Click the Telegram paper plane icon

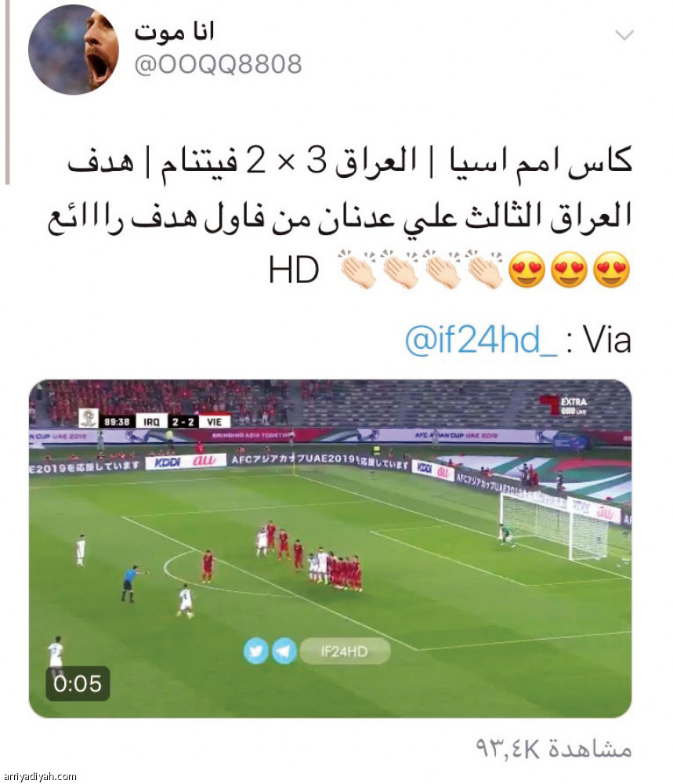(x=284, y=652)
